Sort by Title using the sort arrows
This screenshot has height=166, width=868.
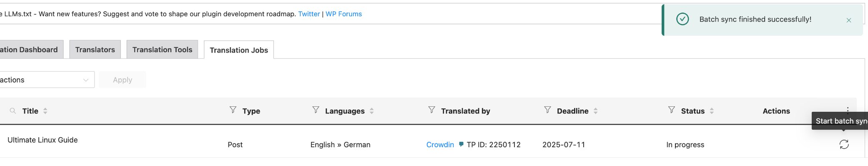45,111
